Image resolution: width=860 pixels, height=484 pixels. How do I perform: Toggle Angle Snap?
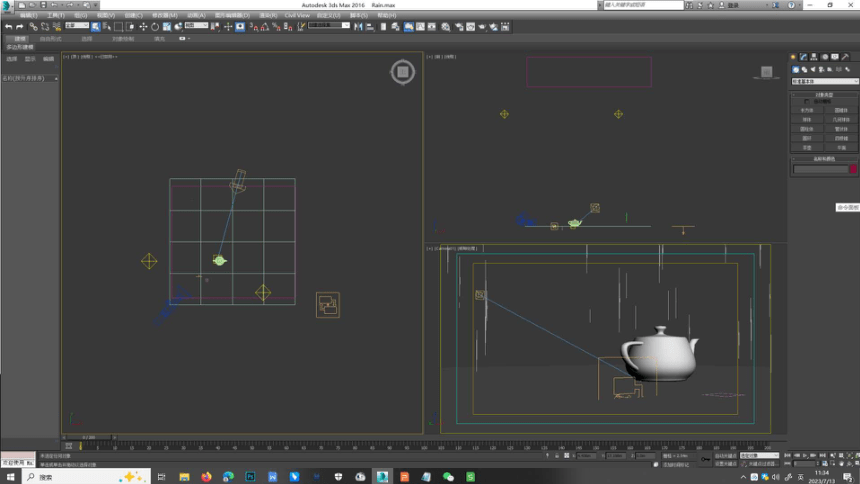coord(265,26)
